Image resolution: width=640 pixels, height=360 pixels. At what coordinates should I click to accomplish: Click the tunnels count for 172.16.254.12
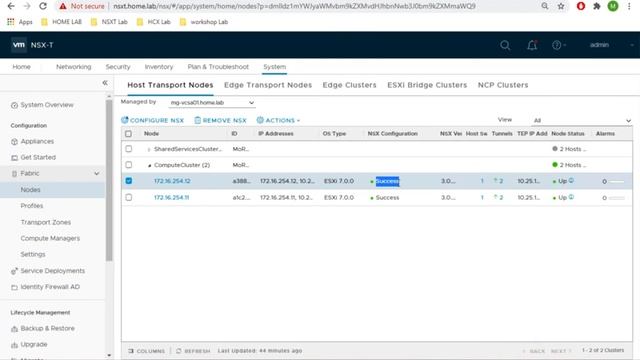coord(498,181)
